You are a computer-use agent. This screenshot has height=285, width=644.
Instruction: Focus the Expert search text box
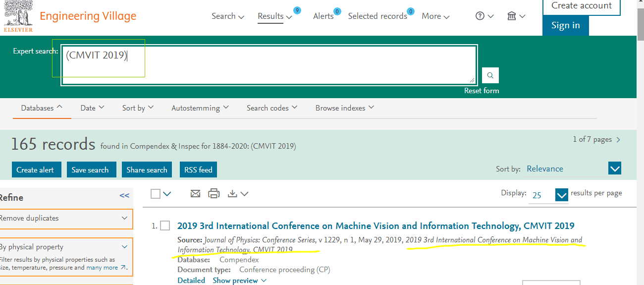pyautogui.click(x=269, y=65)
